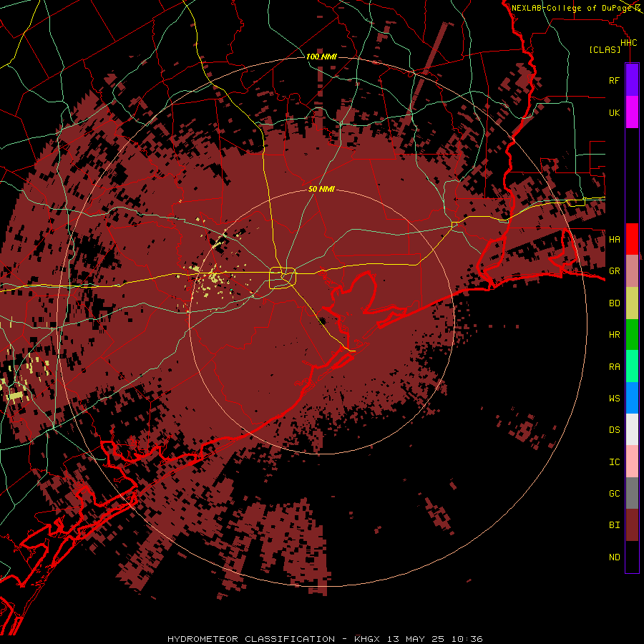Click the DS white legend swatch
Viewport: 644px width, 644px height.
[632, 429]
